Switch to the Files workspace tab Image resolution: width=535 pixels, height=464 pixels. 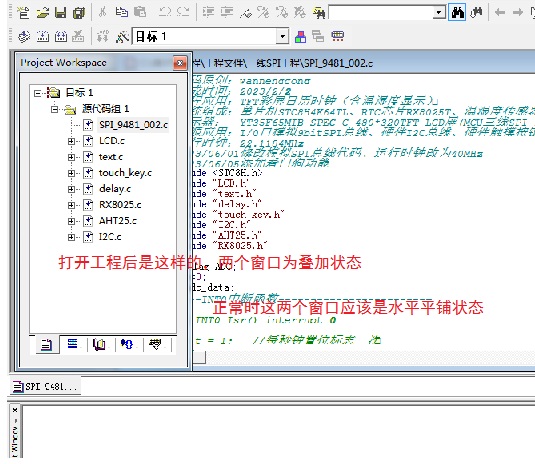pos(47,345)
